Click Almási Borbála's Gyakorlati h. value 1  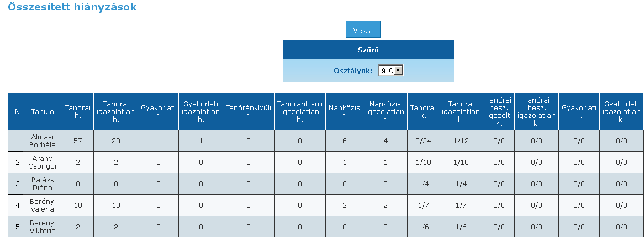click(x=158, y=141)
